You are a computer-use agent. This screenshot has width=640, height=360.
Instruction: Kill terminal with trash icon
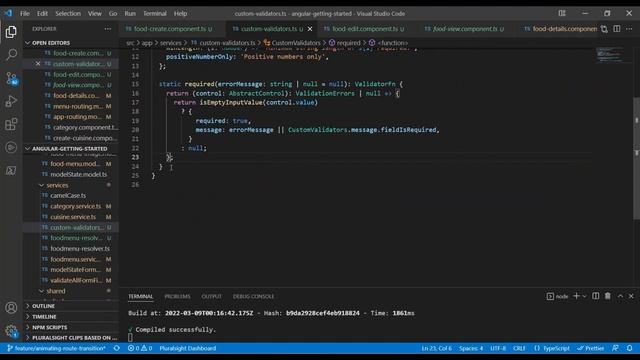(608, 296)
